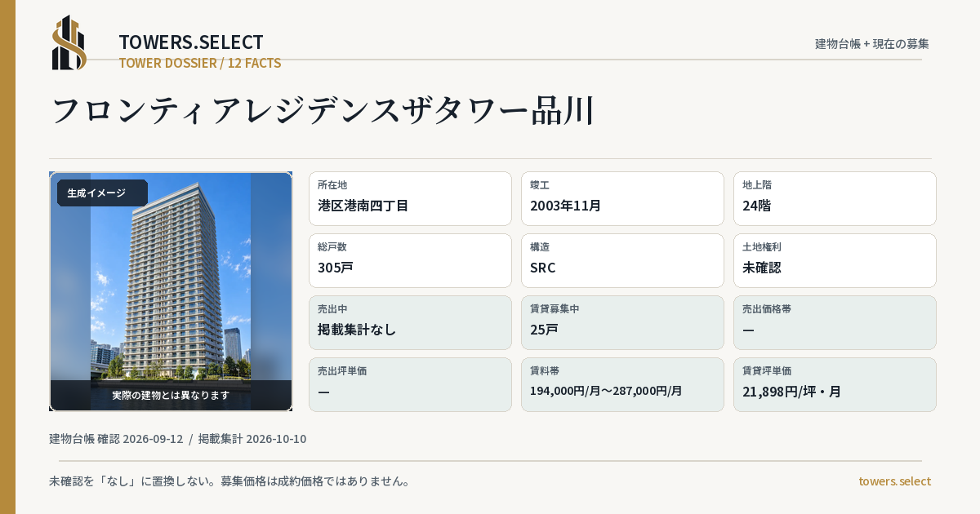Click the 建物台帳 確認 2026-09-12 date text

(x=116, y=439)
